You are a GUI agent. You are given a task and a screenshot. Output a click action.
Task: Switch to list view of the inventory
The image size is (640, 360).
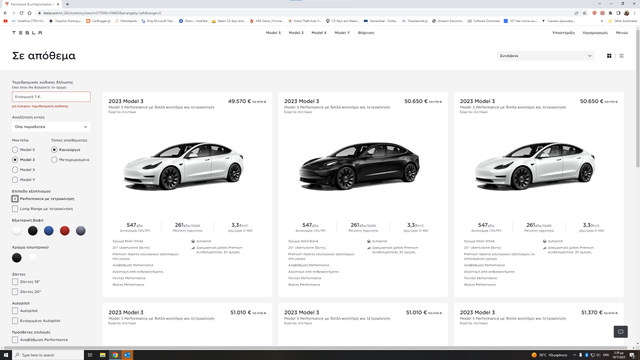click(x=621, y=56)
